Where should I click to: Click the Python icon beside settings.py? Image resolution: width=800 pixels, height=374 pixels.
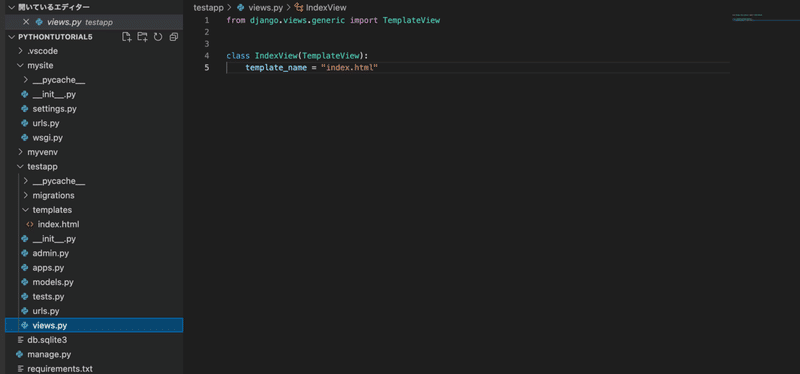point(24,109)
